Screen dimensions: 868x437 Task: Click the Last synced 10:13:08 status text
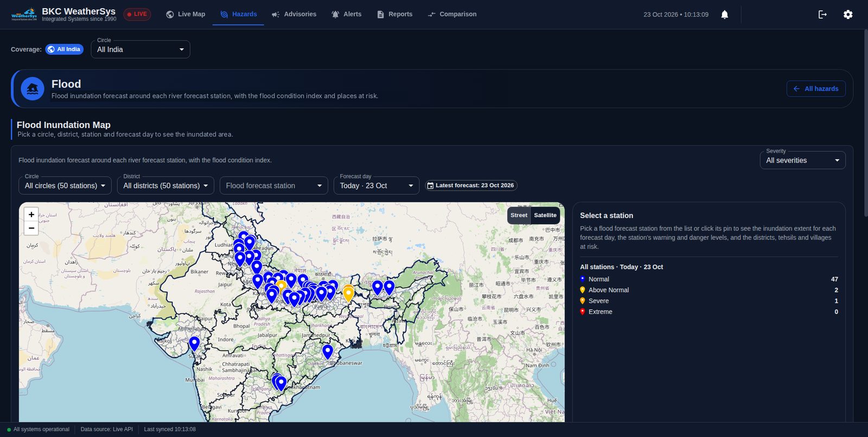pyautogui.click(x=170, y=429)
